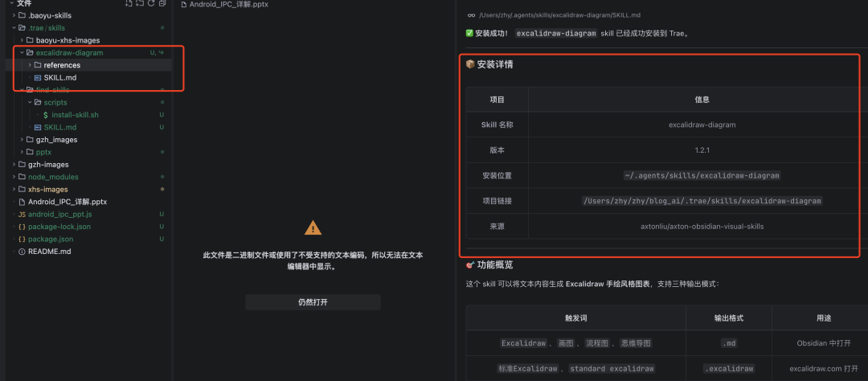
Task: Expand the node_modules folder chevron
Action: 14,177
